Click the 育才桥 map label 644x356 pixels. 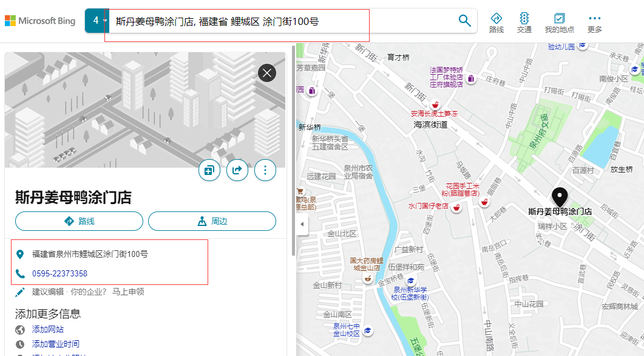click(398, 58)
